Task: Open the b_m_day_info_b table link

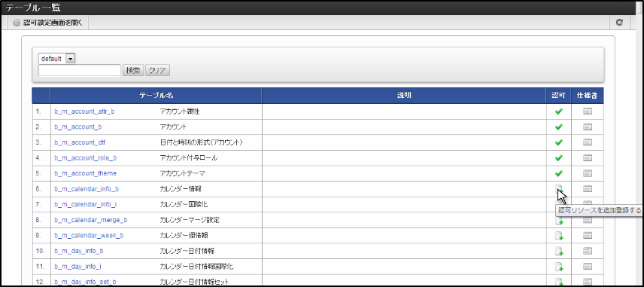Action: (79, 251)
